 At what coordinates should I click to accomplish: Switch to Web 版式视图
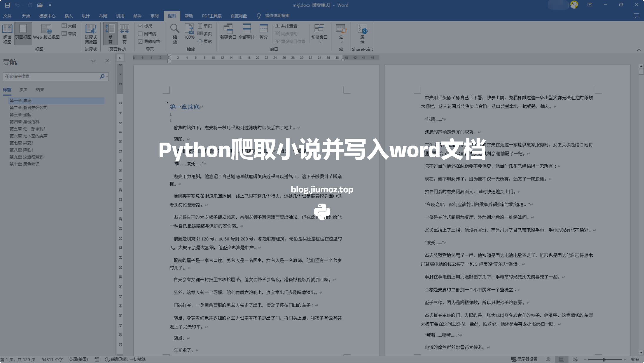click(46, 32)
